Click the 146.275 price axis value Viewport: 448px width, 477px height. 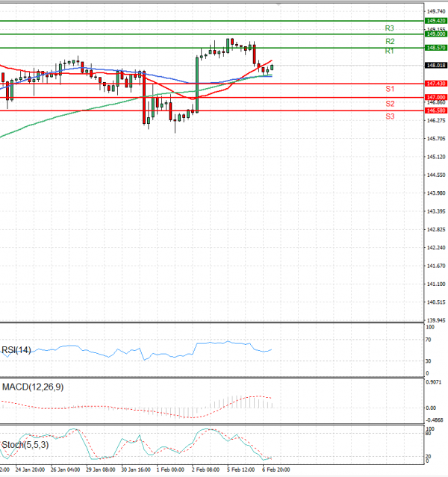tap(436, 121)
